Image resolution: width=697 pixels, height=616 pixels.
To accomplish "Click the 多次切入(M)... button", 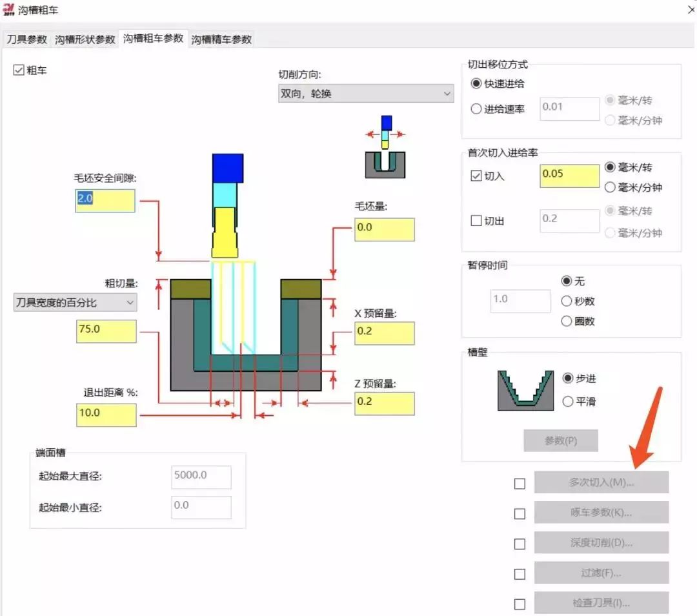I will [601, 482].
